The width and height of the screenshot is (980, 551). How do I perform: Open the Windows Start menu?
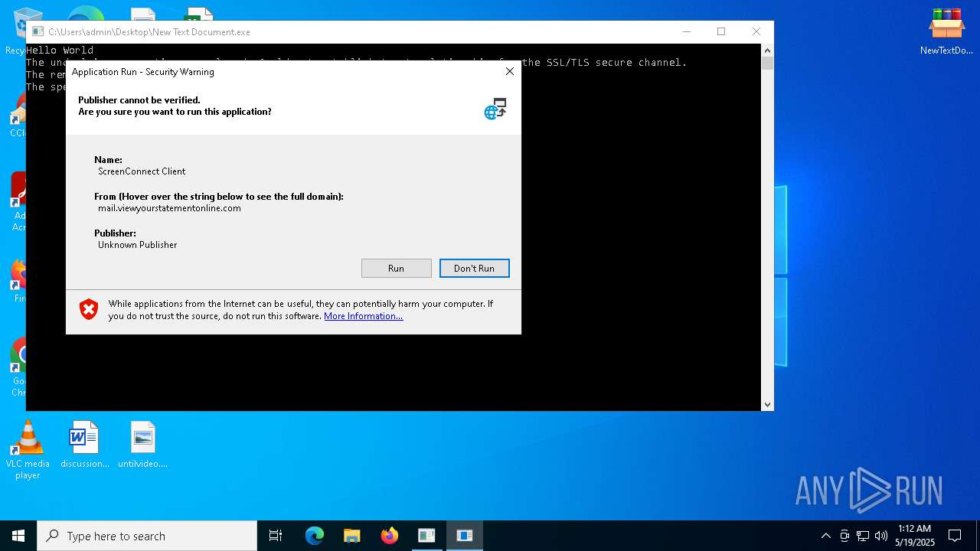pos(18,536)
